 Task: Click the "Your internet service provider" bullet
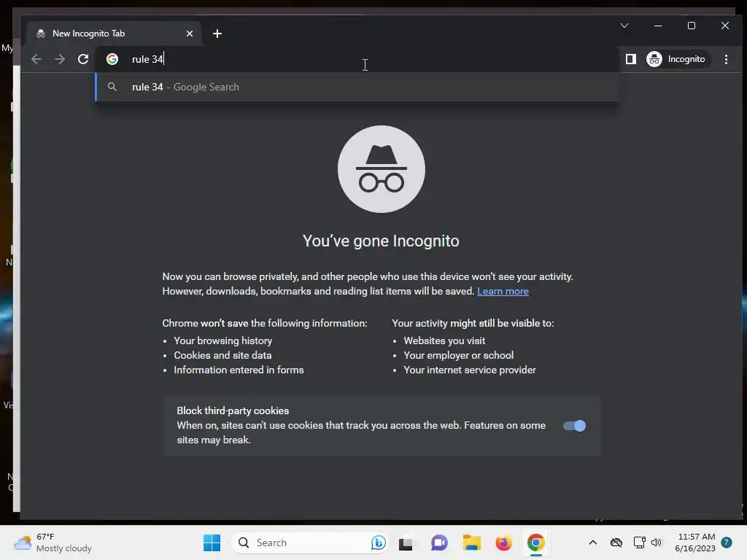pyautogui.click(x=469, y=370)
